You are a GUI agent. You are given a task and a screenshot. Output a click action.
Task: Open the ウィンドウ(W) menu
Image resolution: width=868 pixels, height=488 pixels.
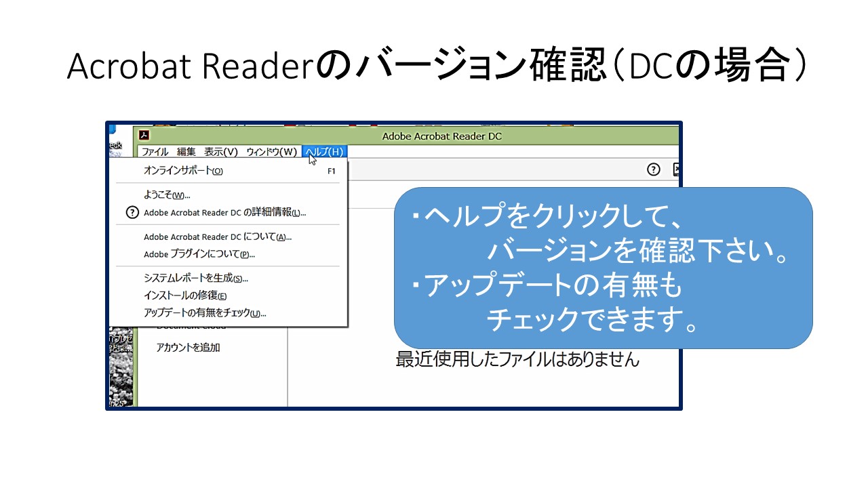click(271, 152)
